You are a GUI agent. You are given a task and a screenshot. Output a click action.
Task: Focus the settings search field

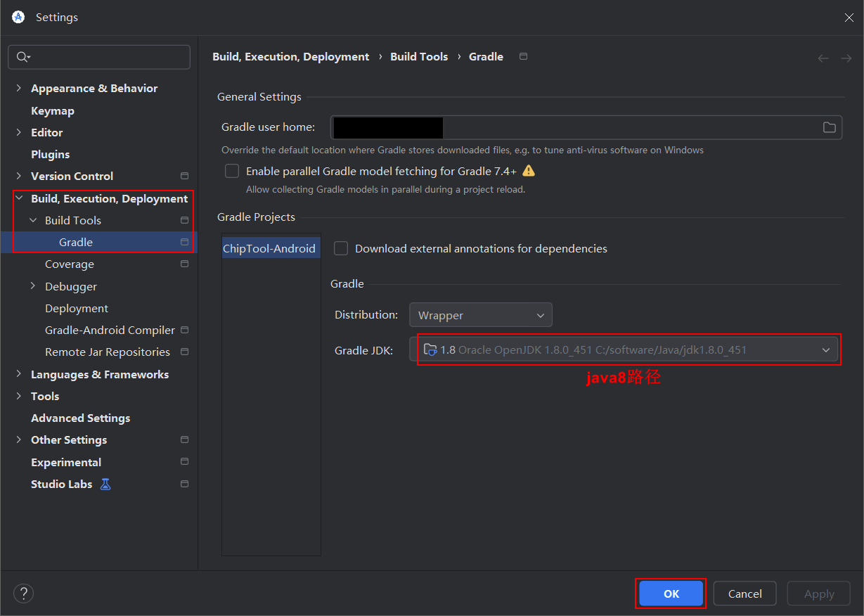pyautogui.click(x=99, y=57)
